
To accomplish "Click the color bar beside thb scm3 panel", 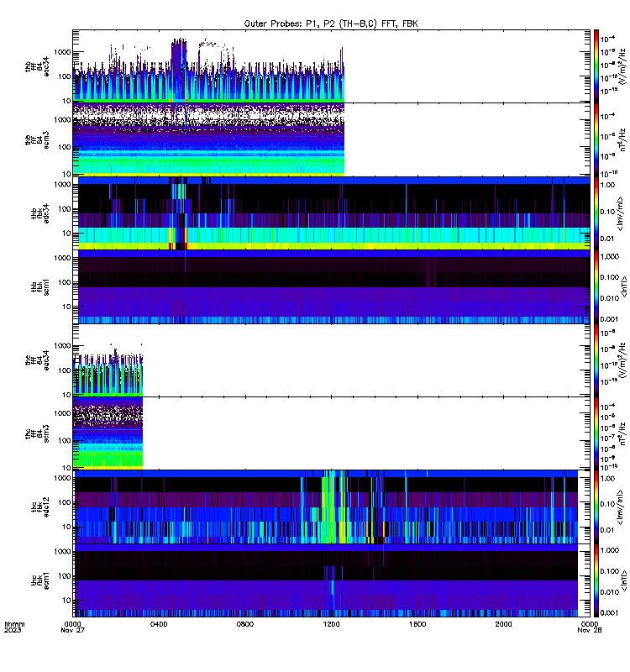I will pos(596,139).
